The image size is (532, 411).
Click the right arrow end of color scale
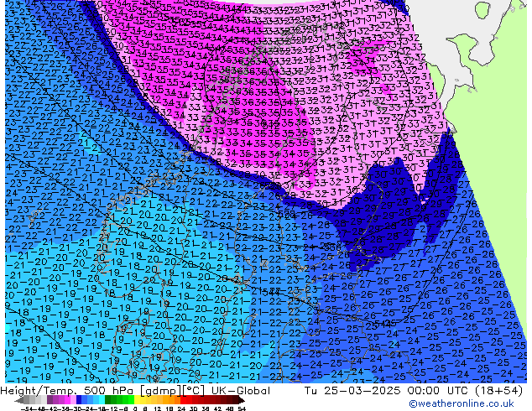click(242, 400)
